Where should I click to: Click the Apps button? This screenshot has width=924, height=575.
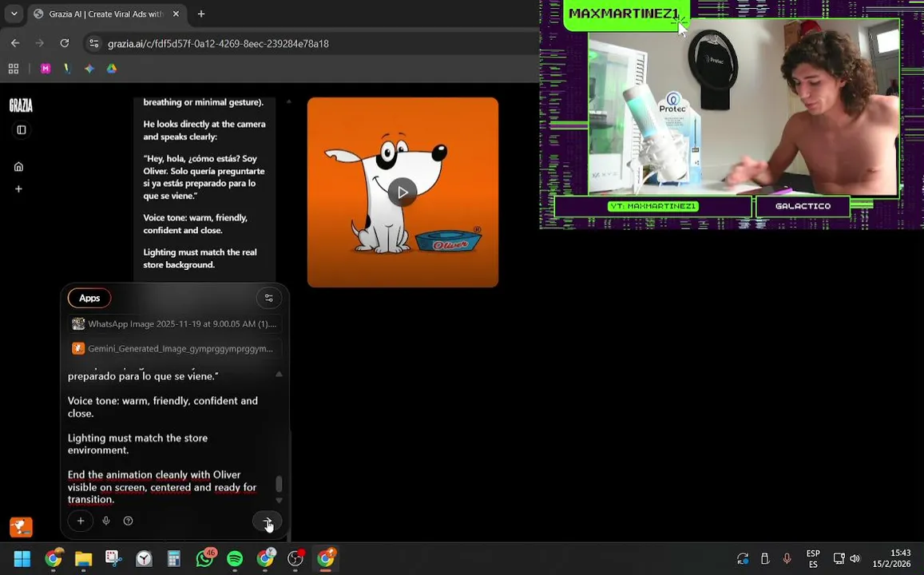[x=89, y=298]
